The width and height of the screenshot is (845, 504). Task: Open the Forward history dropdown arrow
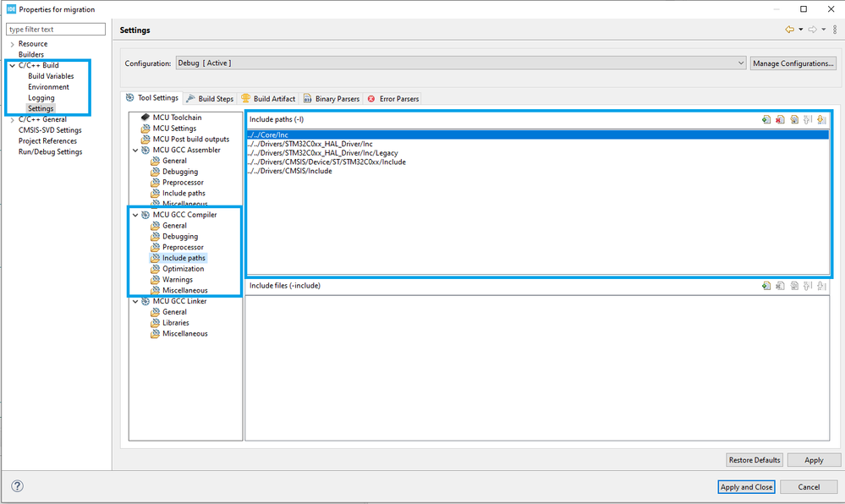pos(824,30)
